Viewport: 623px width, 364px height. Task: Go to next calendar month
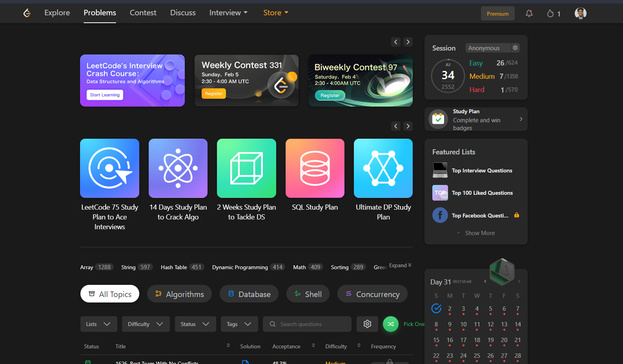(519, 281)
